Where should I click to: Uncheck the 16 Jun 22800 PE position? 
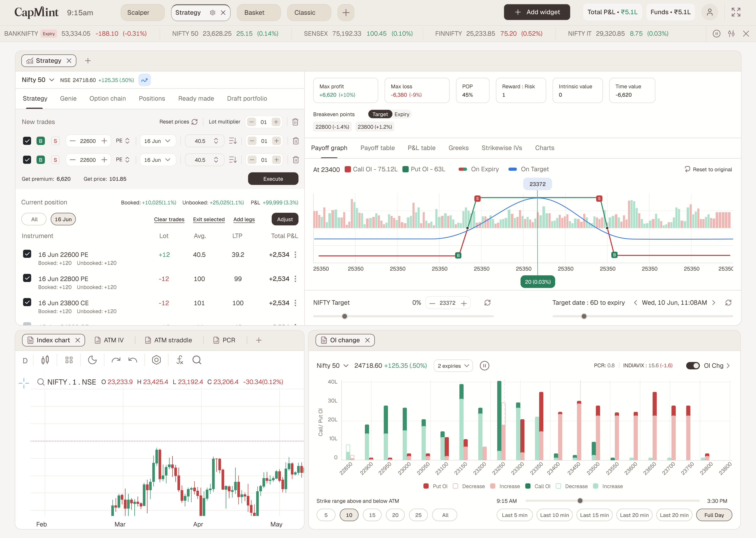pos(27,278)
